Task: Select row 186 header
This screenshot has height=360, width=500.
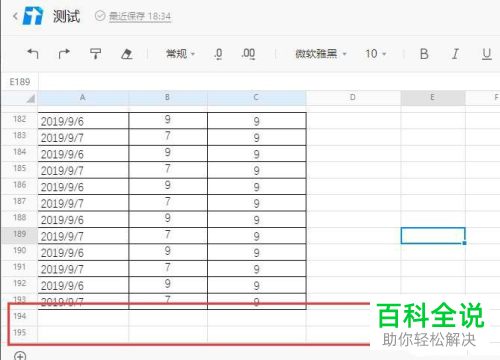Action: point(19,185)
